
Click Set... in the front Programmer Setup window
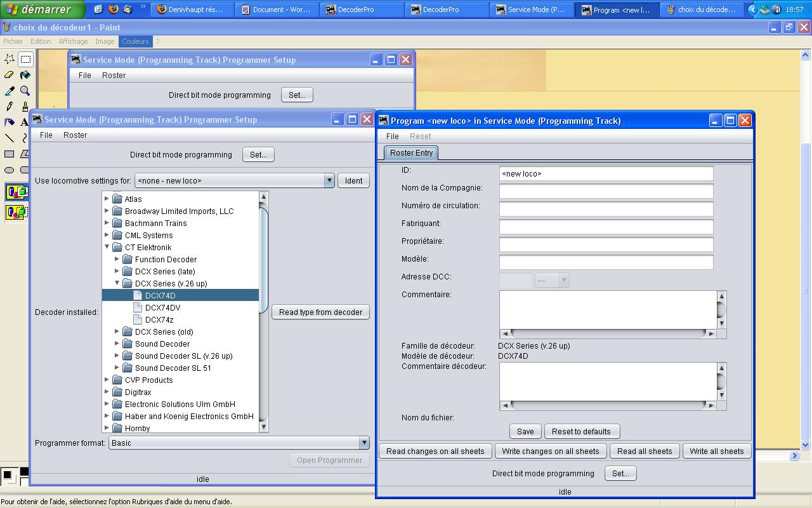pyautogui.click(x=258, y=154)
